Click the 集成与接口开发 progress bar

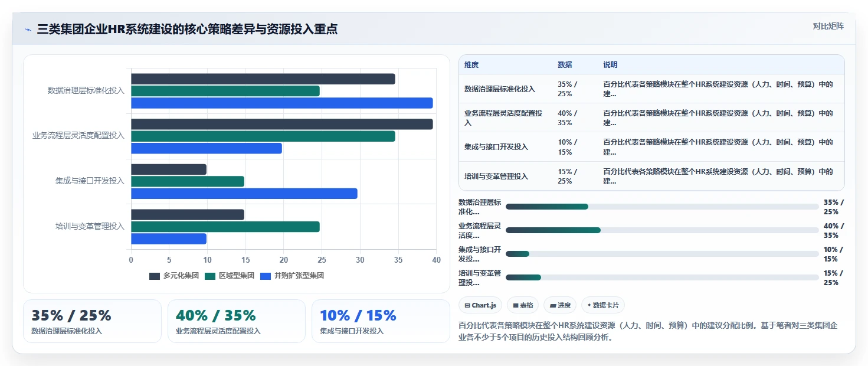coord(662,254)
